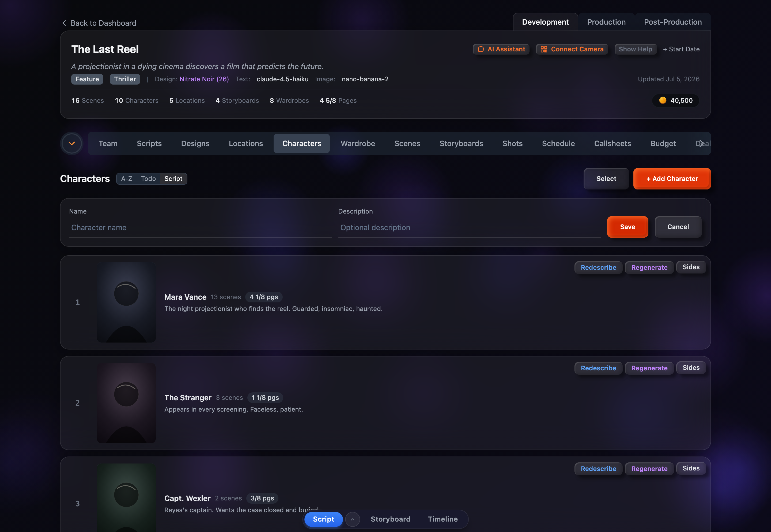Click the Thriller genre tag
Screen dimensions: 771x532
(x=125, y=79)
